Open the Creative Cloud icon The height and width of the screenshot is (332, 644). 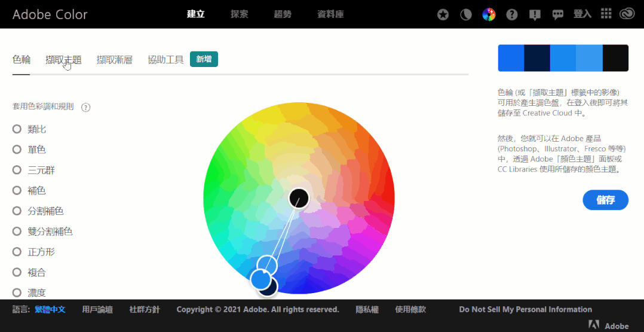tap(627, 15)
